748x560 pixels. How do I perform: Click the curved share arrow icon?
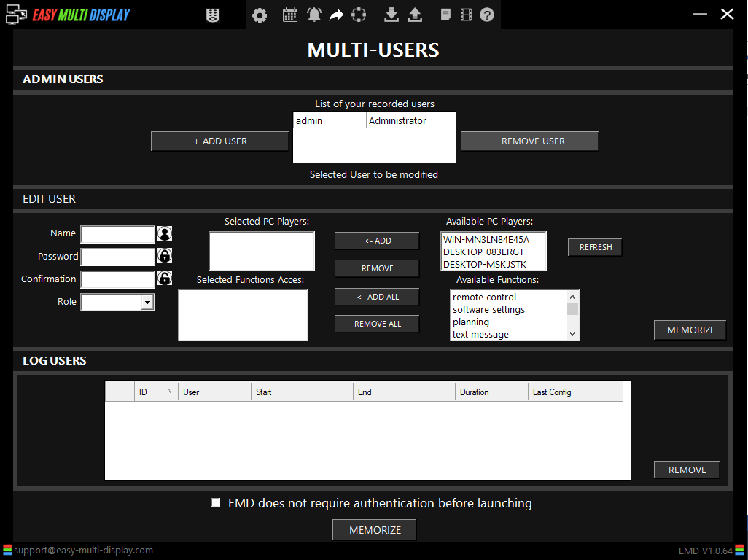[336, 15]
